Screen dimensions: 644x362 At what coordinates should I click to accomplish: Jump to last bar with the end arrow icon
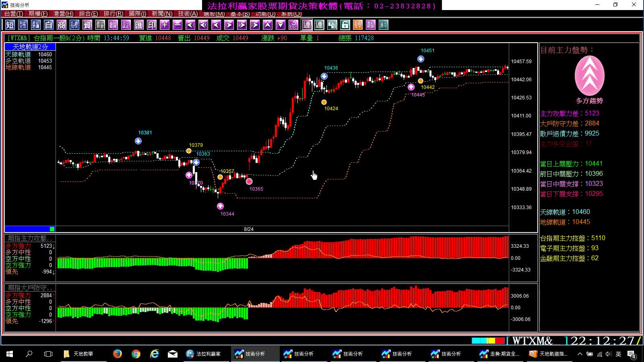[255, 25]
